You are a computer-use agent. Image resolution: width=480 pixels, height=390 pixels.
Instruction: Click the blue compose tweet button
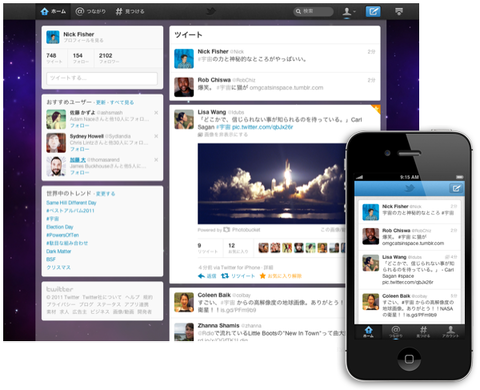373,11
